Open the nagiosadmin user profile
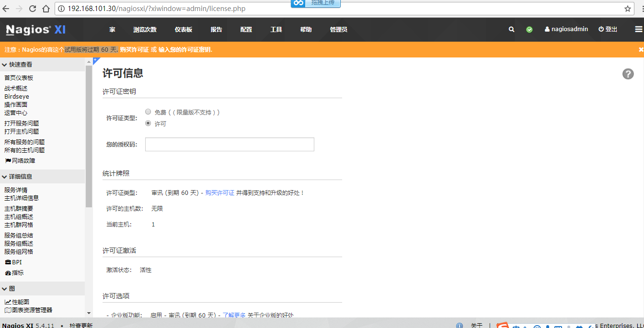 tap(566, 29)
